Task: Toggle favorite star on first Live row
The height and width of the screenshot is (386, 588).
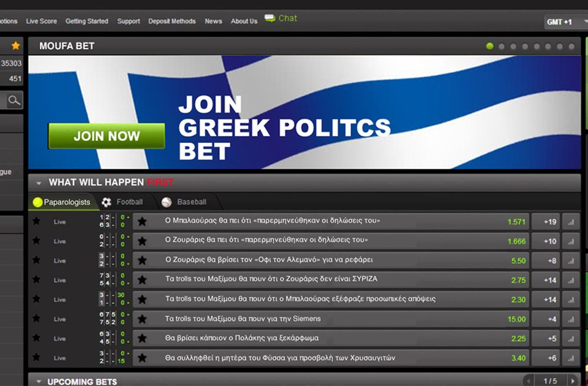Action: (36, 221)
